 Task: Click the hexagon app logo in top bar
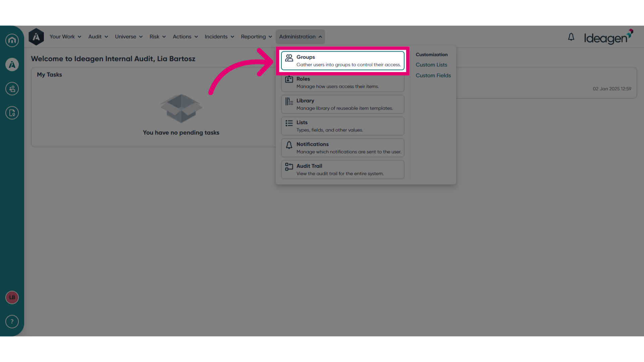(36, 37)
